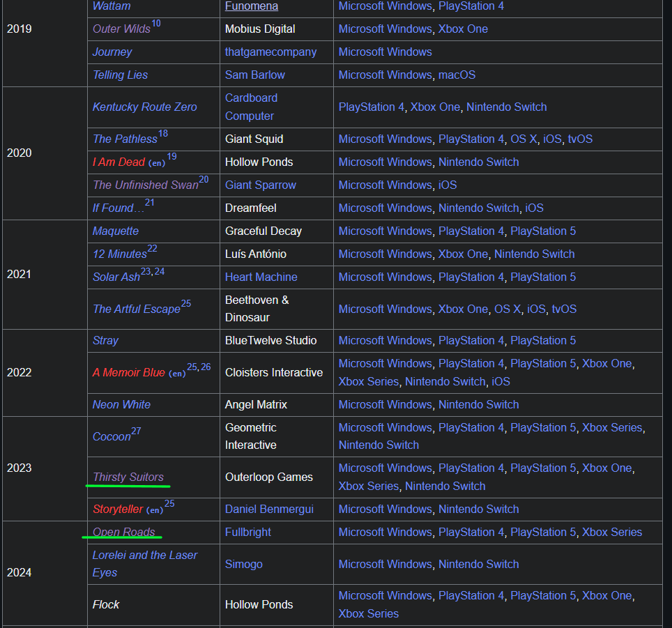Open footnote 22 next to 12 Minutes
The height and width of the screenshot is (628, 672).
152,248
